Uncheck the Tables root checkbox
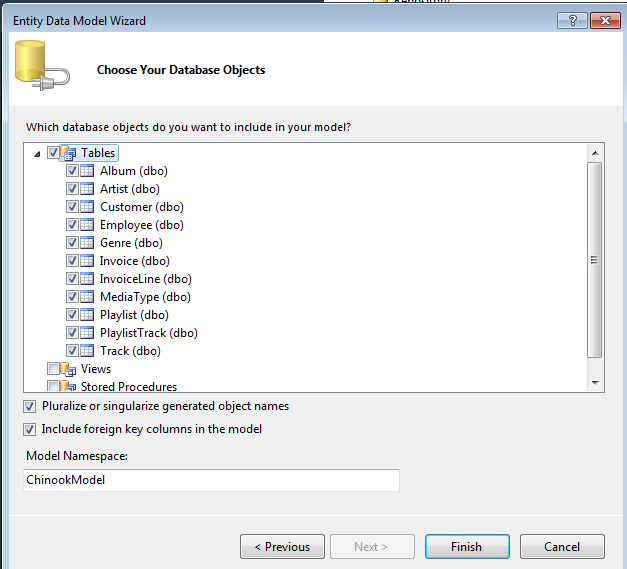 [53, 152]
